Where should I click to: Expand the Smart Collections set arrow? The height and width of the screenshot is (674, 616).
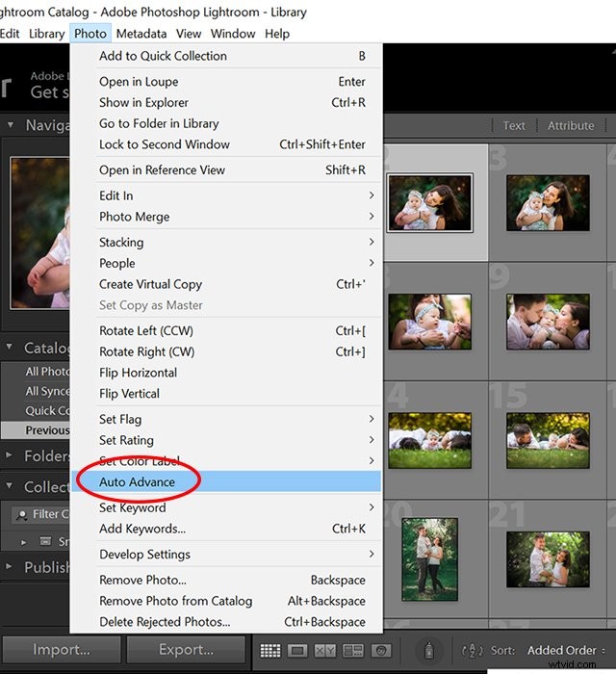pyautogui.click(x=24, y=542)
